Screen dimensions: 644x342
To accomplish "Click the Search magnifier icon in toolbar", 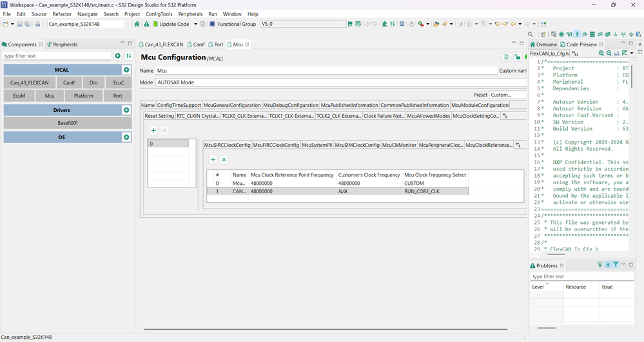I will point(531,35).
